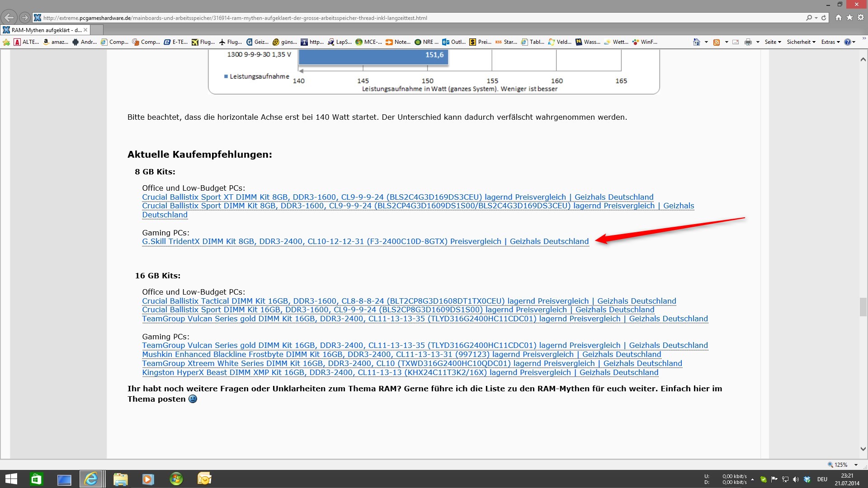Open the favorites star icon
The height and width of the screenshot is (488, 868).
(x=850, y=18)
